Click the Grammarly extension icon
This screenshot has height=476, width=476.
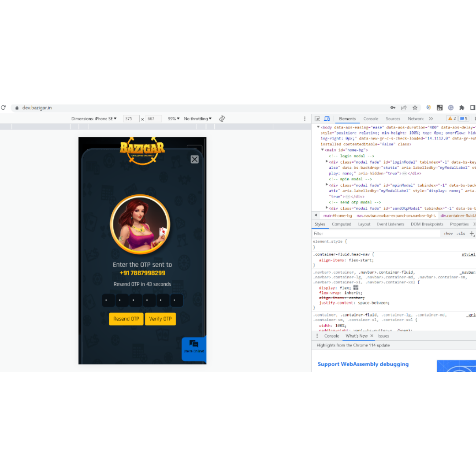click(451, 108)
